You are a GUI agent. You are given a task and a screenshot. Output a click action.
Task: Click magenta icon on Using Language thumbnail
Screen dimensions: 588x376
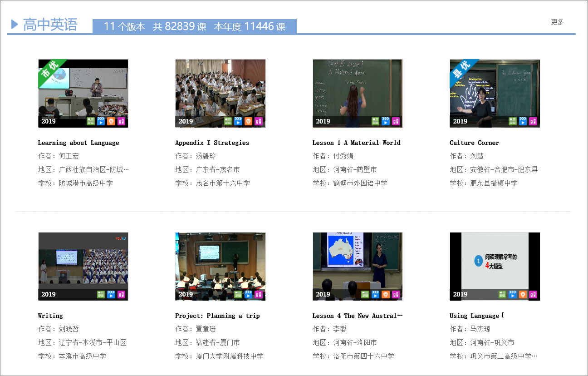tap(533, 294)
